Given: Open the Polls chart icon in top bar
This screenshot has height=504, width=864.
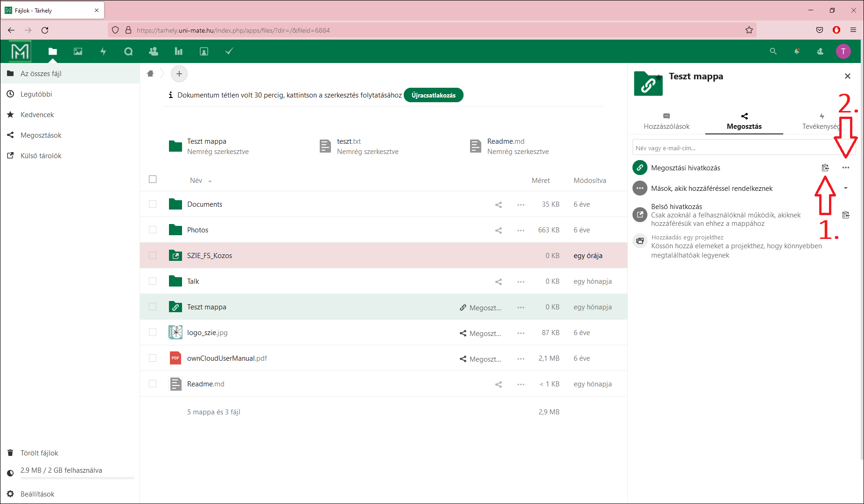Looking at the screenshot, I should [x=179, y=51].
